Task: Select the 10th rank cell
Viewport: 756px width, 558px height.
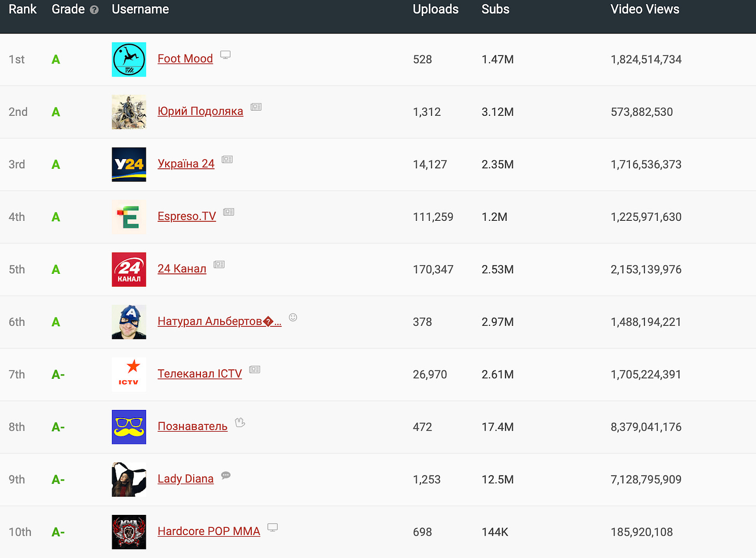Action: (20, 532)
